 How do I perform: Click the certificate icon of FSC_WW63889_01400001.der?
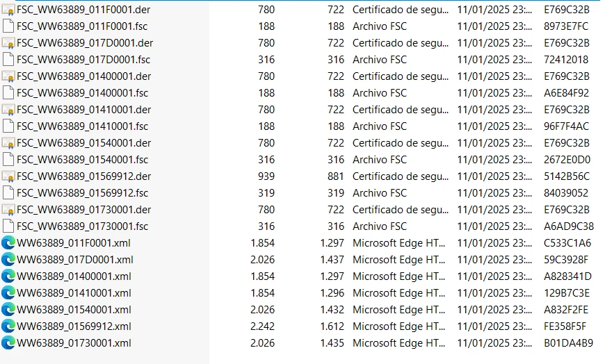click(8, 76)
